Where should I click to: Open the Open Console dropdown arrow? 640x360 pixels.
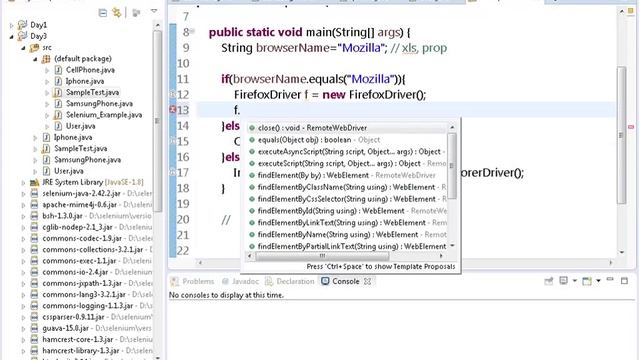(598, 281)
